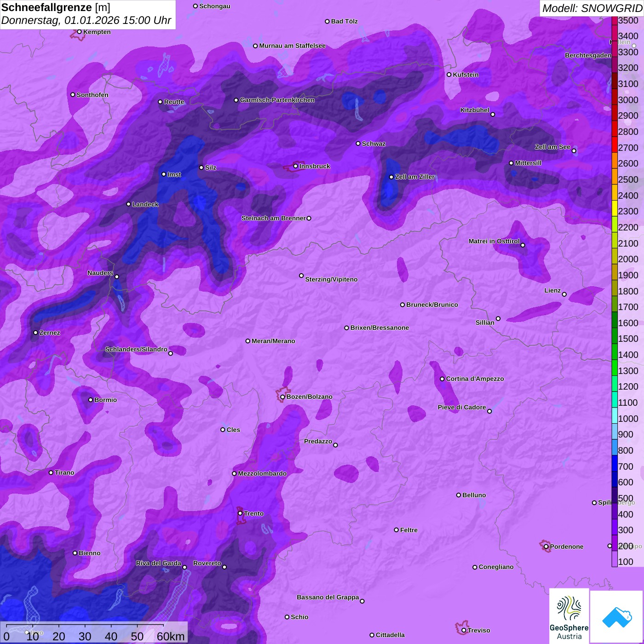Select the Innsbruck city marker
Screen dimensions: 644x644
[296, 166]
